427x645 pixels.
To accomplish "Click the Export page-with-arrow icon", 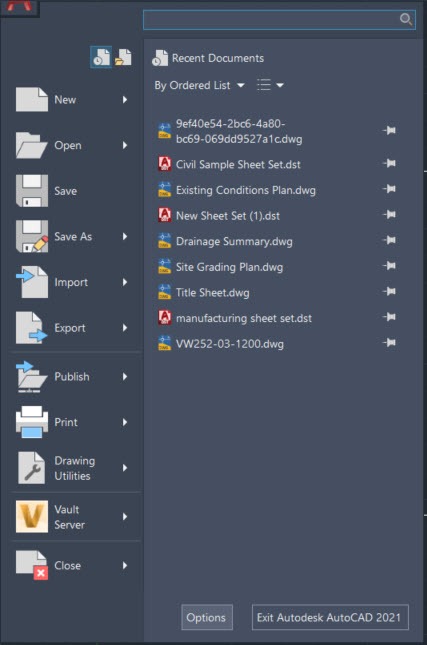I will click(x=32, y=328).
